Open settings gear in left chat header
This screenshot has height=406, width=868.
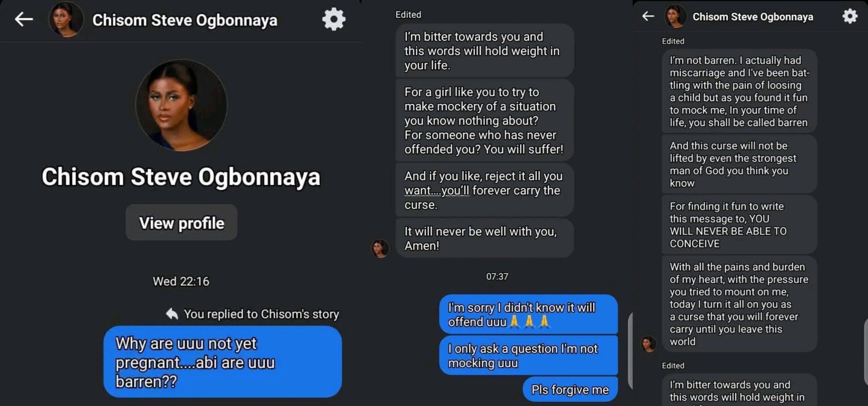coord(334,19)
